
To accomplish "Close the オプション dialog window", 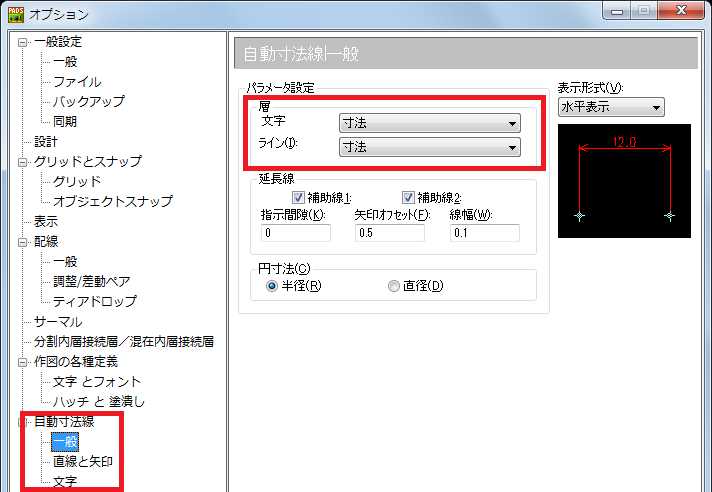I will pos(681,11).
